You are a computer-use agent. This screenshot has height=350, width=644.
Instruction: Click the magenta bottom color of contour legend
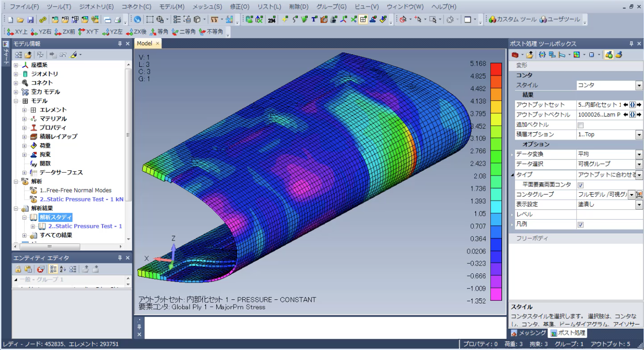[496, 294]
